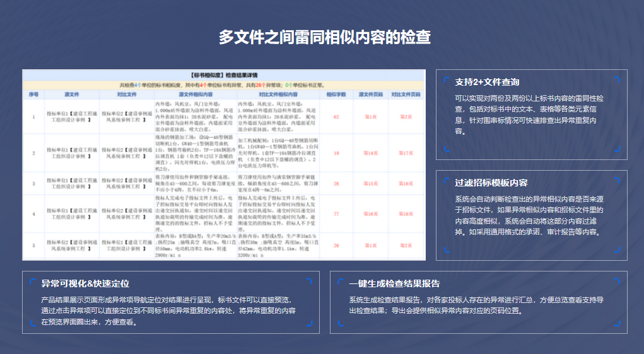Click similar word count 26 in row 3
This screenshot has height=354, width=644.
[336, 184]
